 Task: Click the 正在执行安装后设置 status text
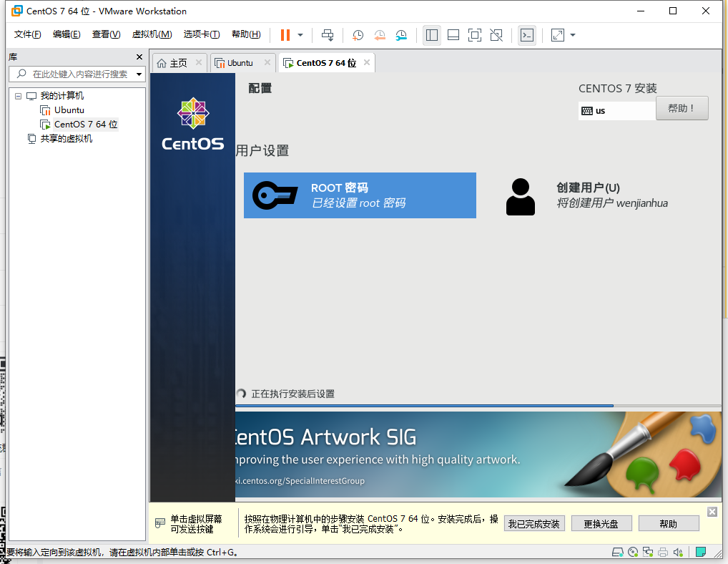(x=292, y=394)
